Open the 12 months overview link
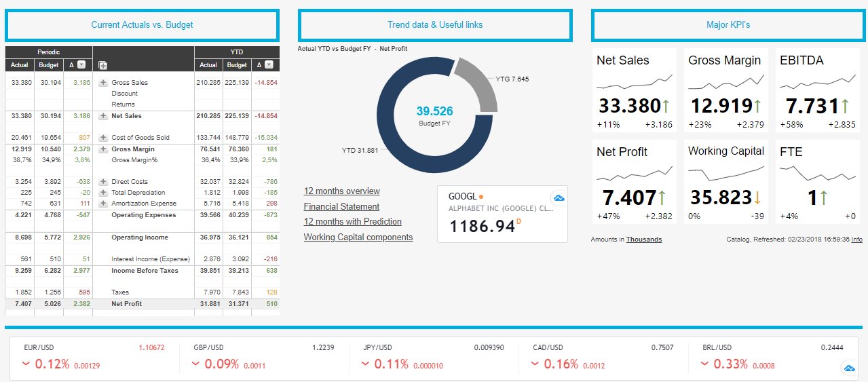This screenshot has height=382, width=868. click(342, 191)
